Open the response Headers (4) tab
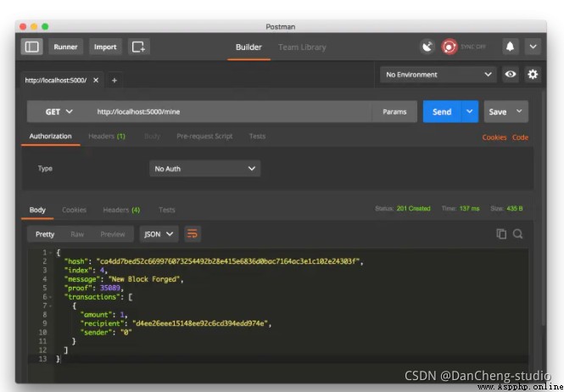564x392 pixels. click(121, 210)
